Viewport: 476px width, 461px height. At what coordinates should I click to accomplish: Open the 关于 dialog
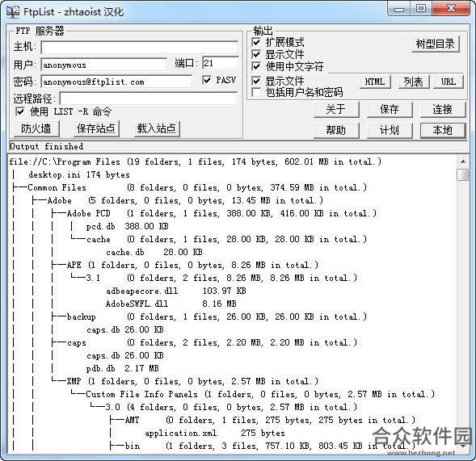point(336,109)
